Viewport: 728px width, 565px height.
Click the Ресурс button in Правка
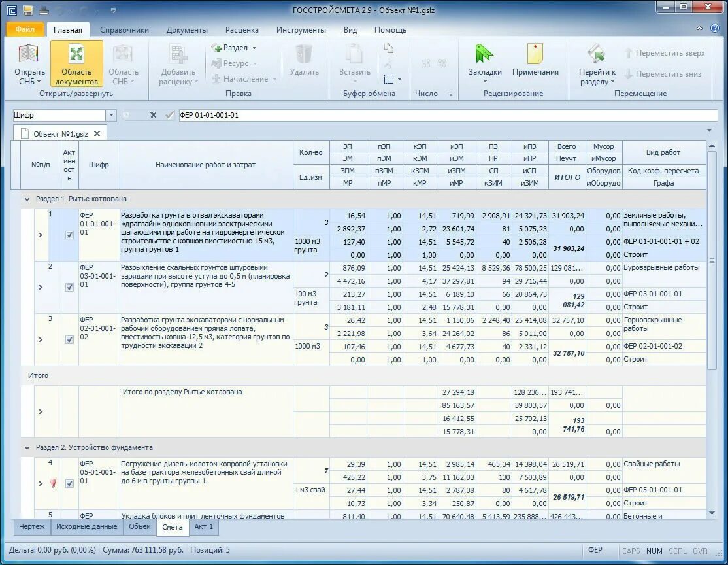point(235,63)
